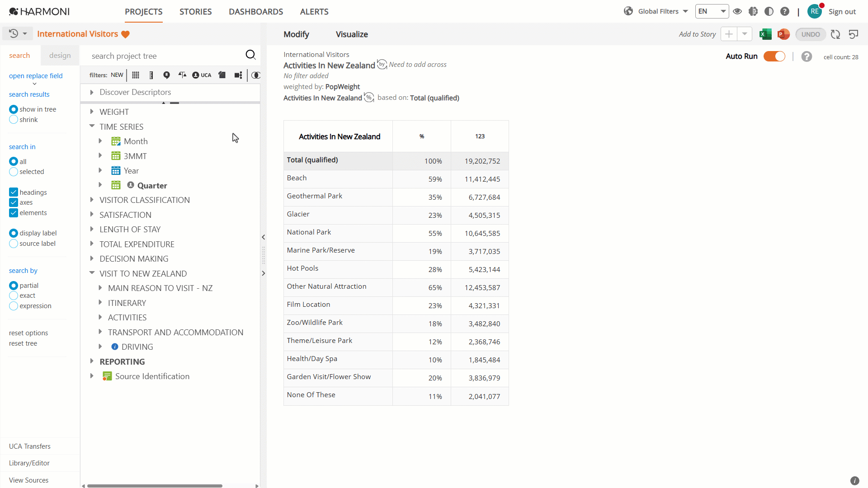
Task: Switch to the Visualize tab
Action: coord(352,34)
